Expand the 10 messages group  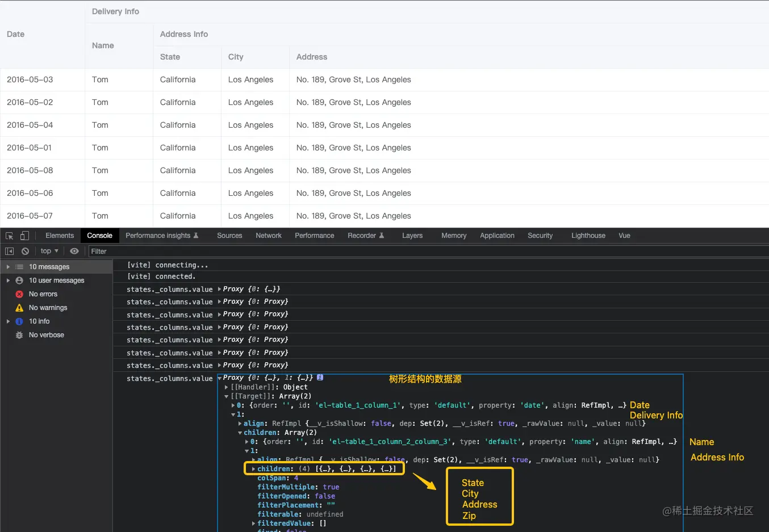coord(8,267)
